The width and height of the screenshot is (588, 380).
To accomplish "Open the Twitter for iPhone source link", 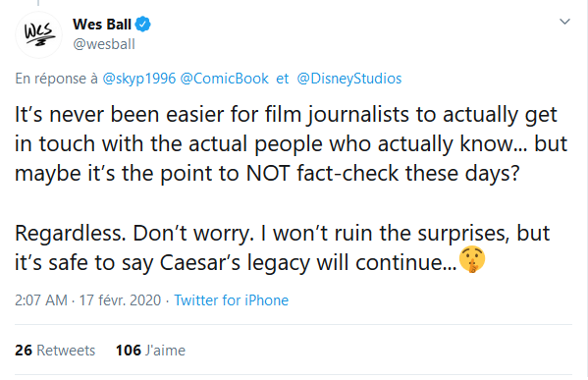I will 231,300.
